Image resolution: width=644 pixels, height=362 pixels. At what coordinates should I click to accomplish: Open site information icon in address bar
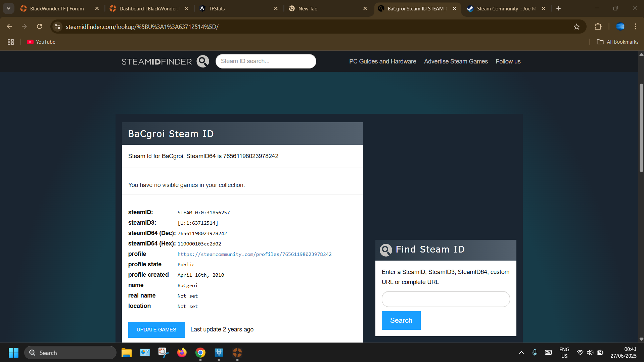coord(58,27)
